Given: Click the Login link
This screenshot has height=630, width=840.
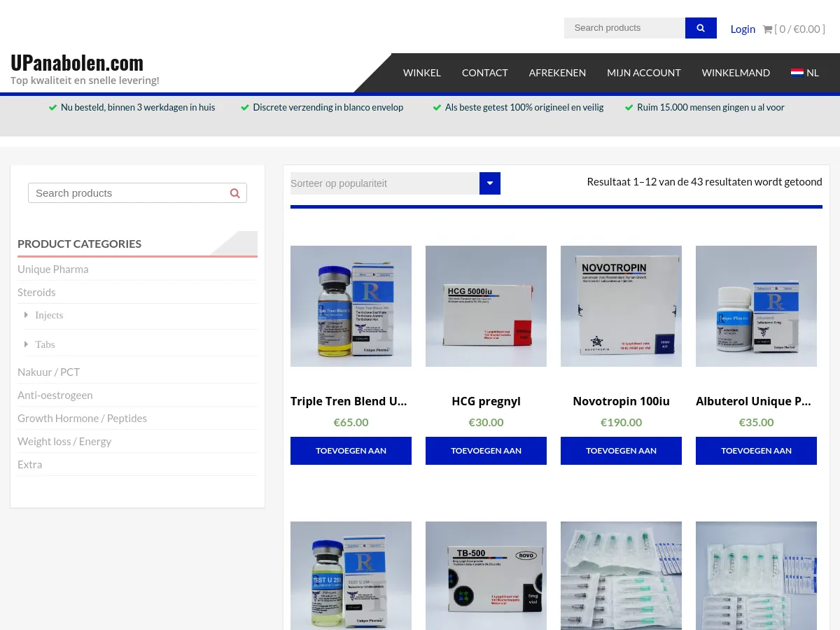Looking at the screenshot, I should pyautogui.click(x=743, y=29).
